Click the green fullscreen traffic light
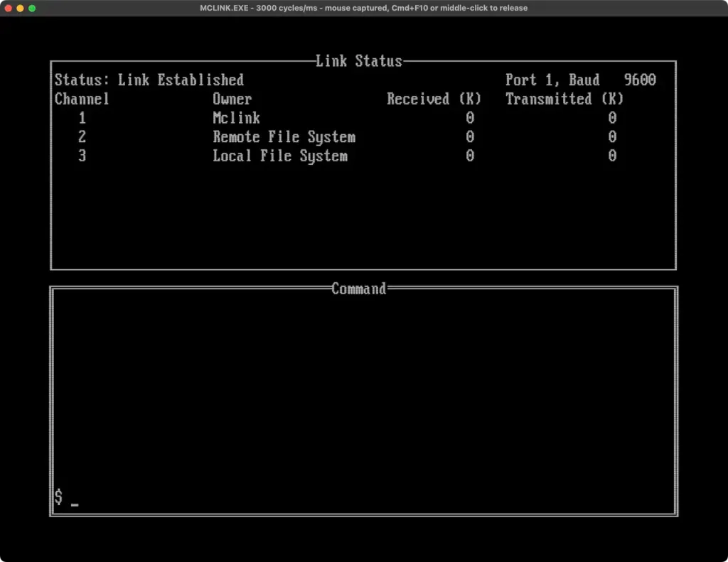This screenshot has width=728, height=562. click(x=31, y=8)
